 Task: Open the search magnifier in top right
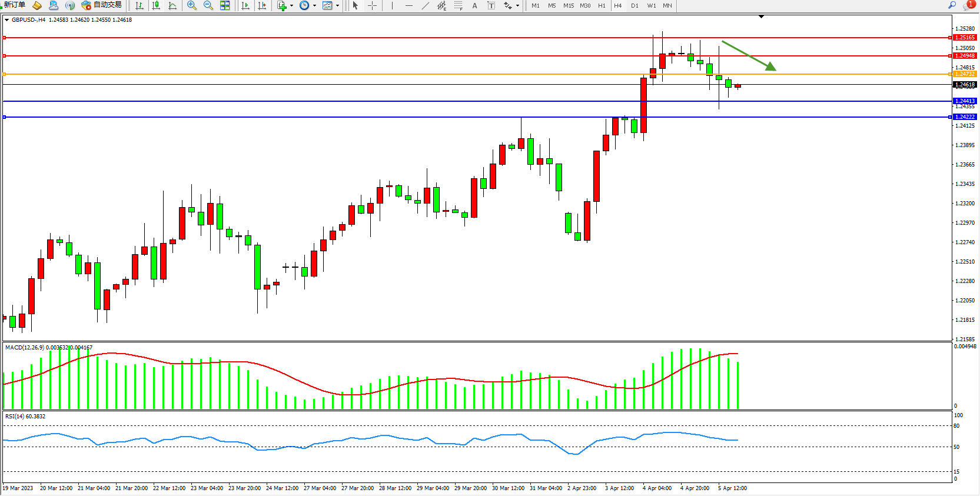coord(952,5)
